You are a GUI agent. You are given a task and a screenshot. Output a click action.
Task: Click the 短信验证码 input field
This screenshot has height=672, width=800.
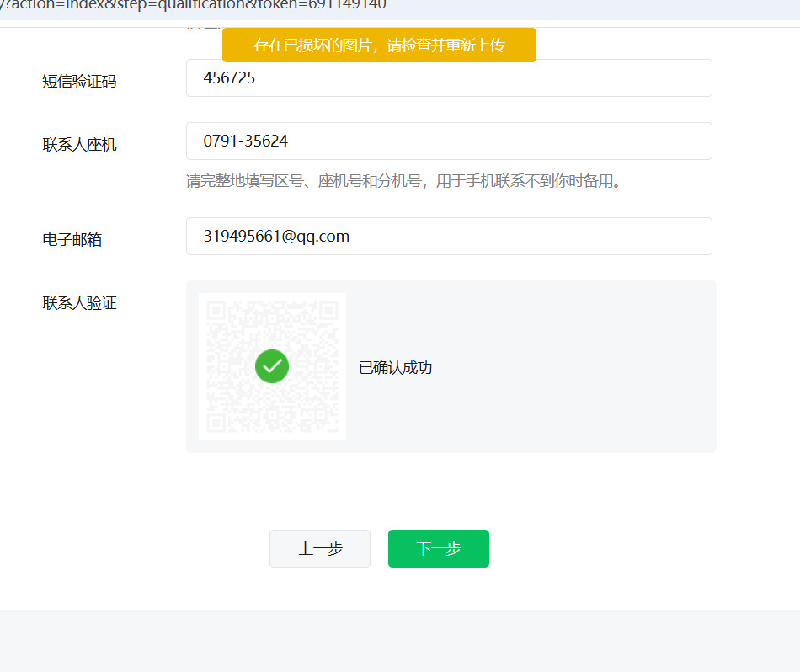pos(449,78)
